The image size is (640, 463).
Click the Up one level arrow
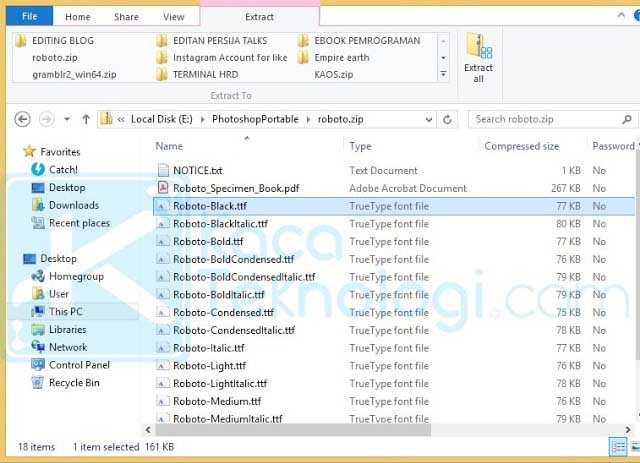pyautogui.click(x=86, y=119)
